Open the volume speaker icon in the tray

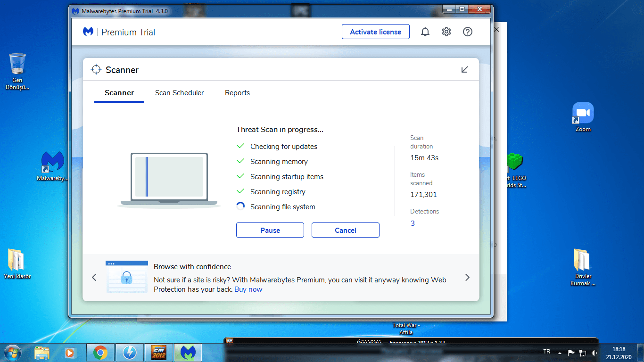pyautogui.click(x=594, y=353)
